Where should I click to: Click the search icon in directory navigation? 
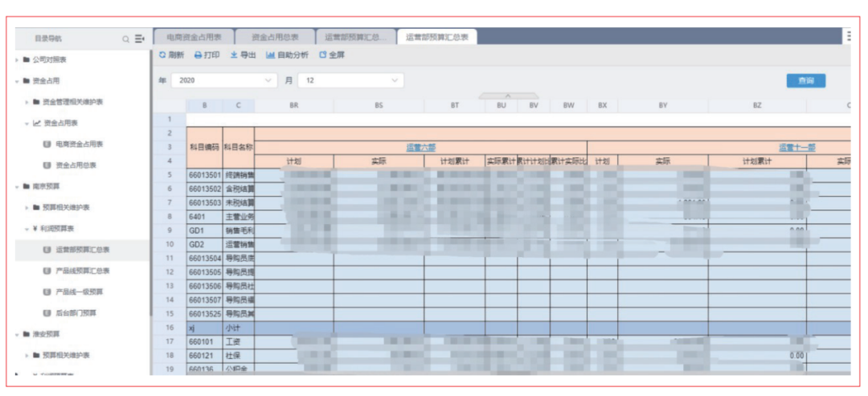tap(126, 39)
